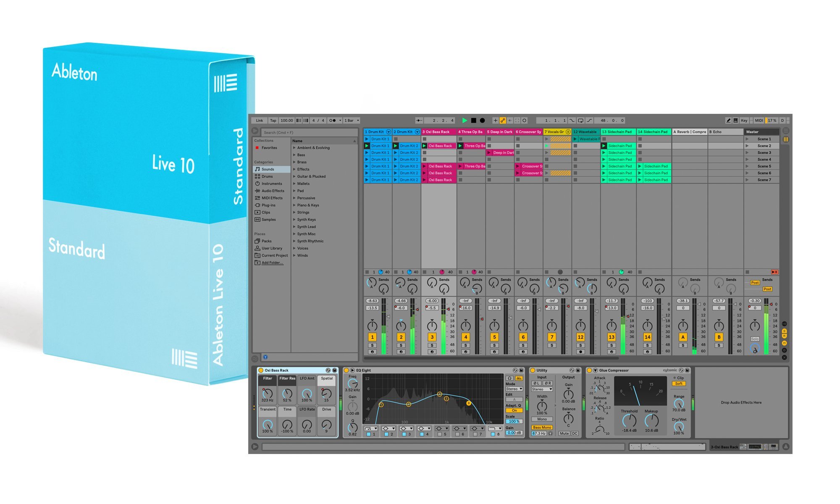Click the global Record button
The height and width of the screenshot is (504, 840).
tap(483, 121)
